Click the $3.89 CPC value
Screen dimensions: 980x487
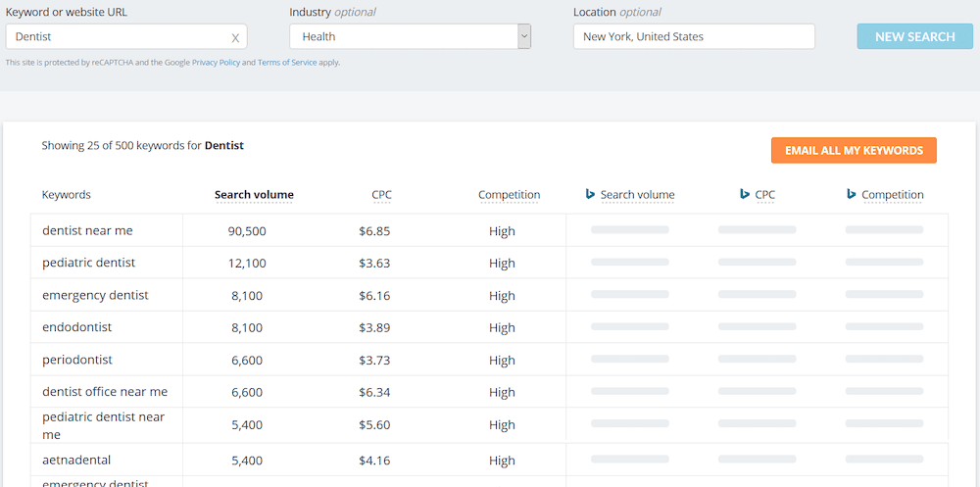coord(374,328)
